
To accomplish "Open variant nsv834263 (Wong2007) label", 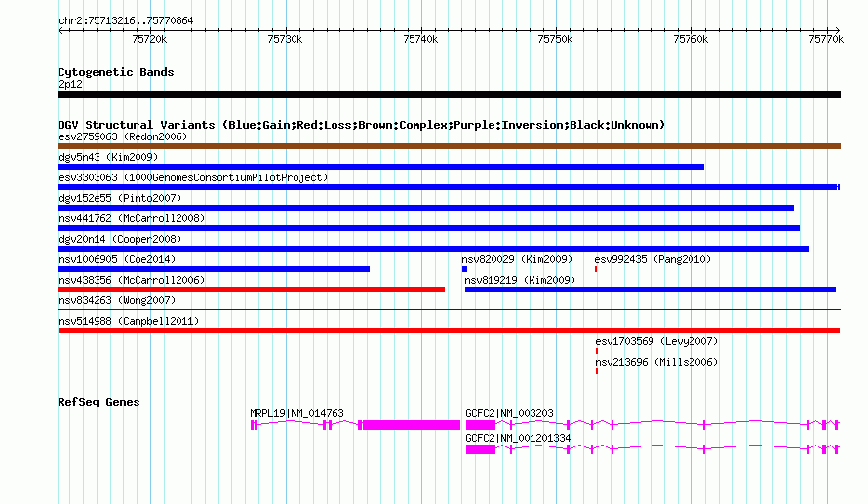I will (x=117, y=300).
